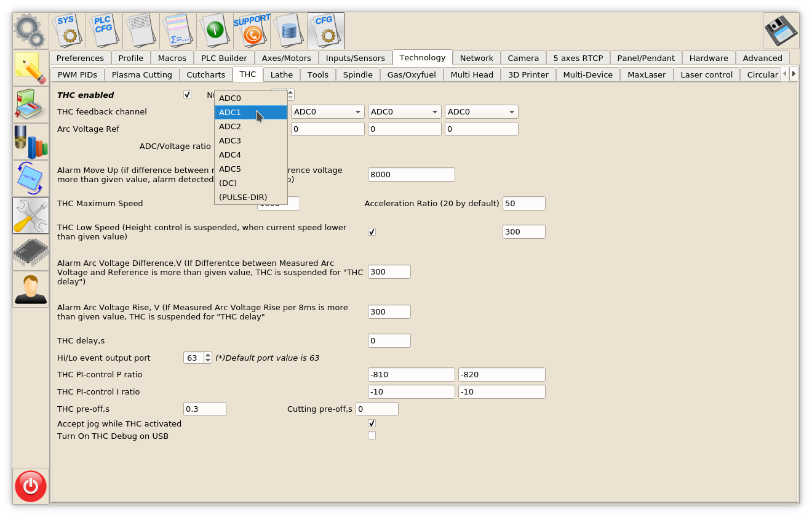The image size is (812, 517).
Task: Click the SYS settings icon in toolbar
Action: (67, 30)
